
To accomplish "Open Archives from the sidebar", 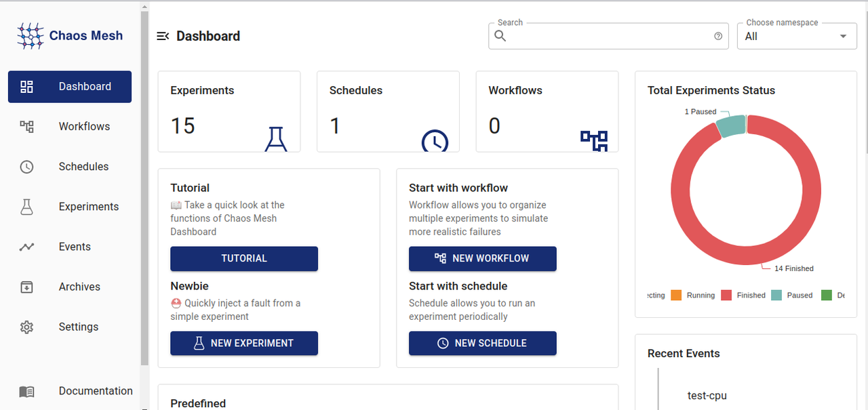I will click(x=70, y=287).
